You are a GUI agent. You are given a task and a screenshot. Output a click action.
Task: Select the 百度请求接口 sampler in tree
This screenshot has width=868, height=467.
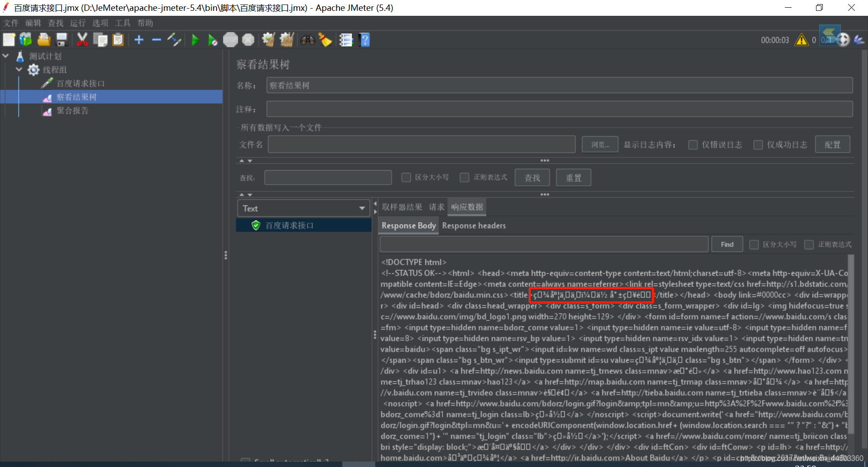tap(80, 83)
